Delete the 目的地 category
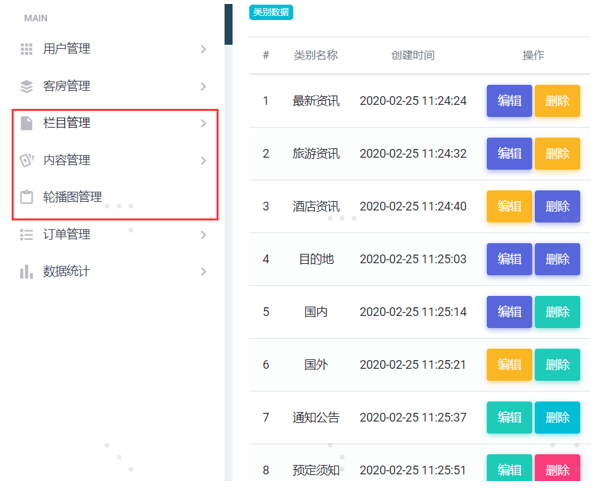 coord(557,259)
